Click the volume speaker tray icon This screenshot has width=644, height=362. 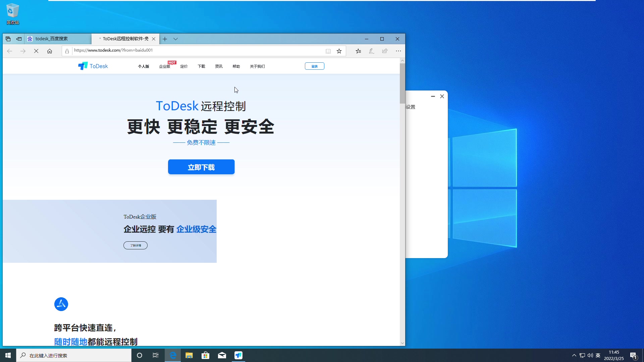590,355
